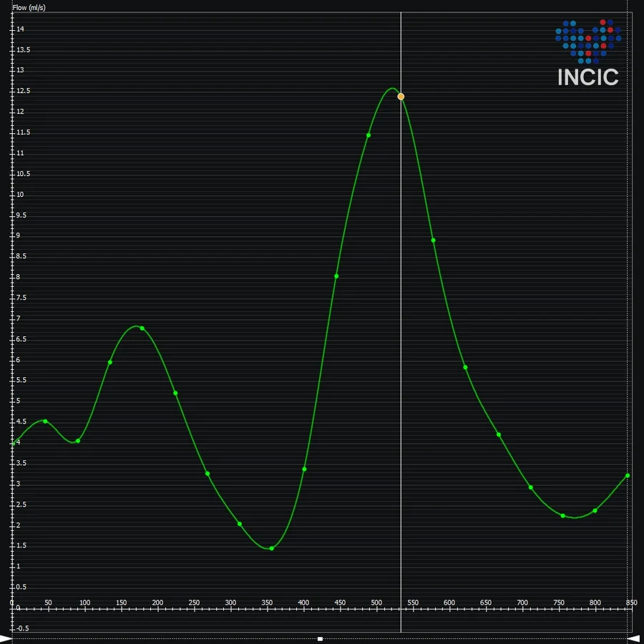Click the y-axis tick label '7.5'

tap(21, 298)
